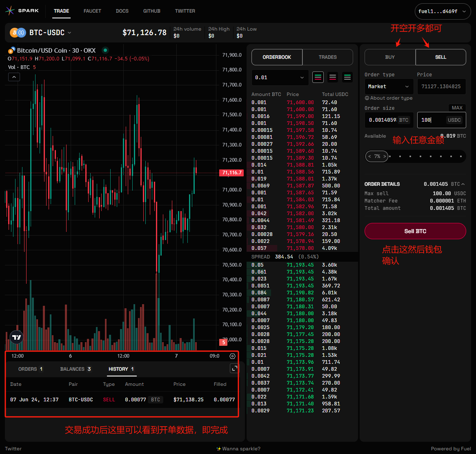Switch to the TRADES tab
Screen dimensions: 476x454
point(327,57)
